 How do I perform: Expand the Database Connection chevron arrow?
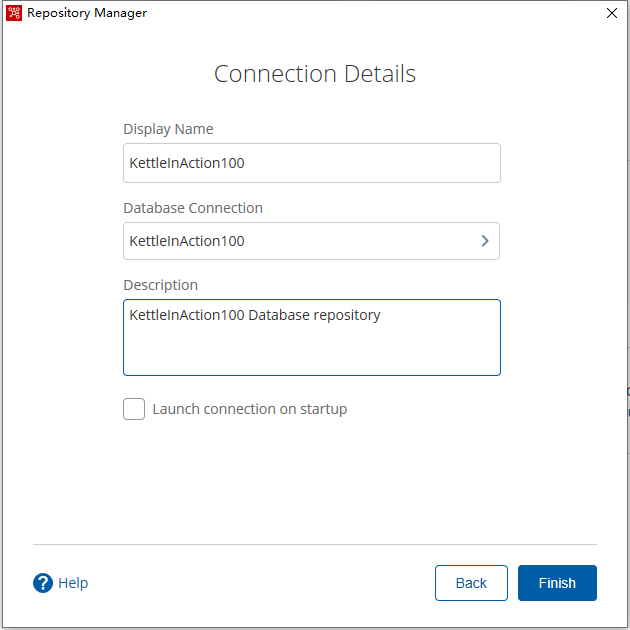pyautogui.click(x=485, y=241)
